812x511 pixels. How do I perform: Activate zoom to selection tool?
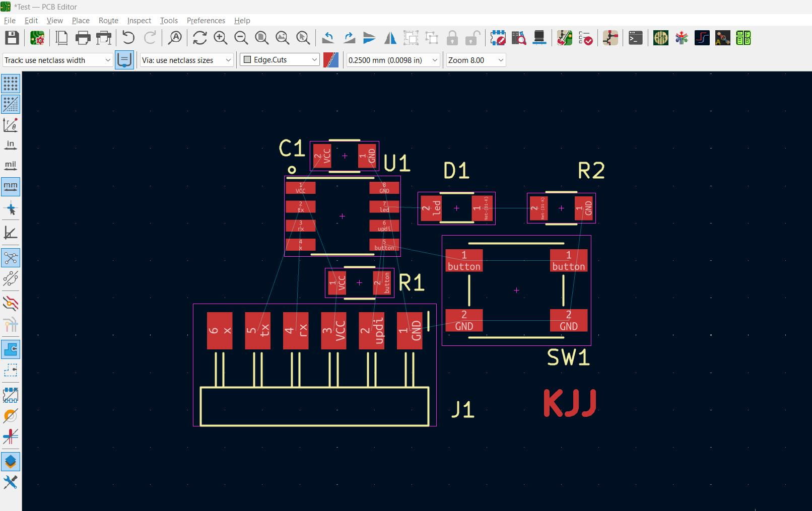[x=303, y=38]
